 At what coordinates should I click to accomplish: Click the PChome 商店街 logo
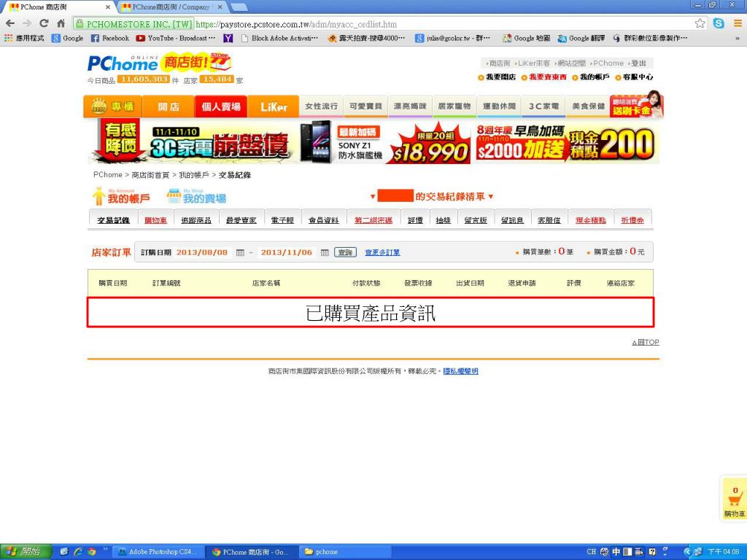click(x=160, y=63)
